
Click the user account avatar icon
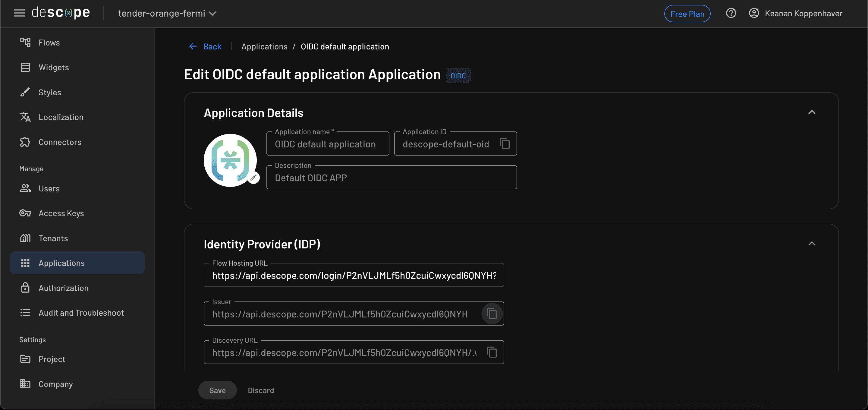point(754,14)
